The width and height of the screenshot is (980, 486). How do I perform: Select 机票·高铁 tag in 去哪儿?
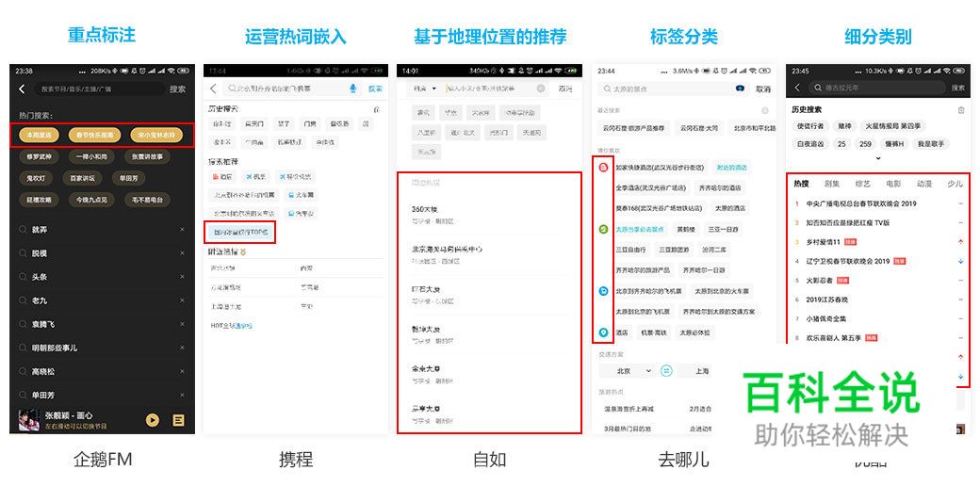pos(652,332)
